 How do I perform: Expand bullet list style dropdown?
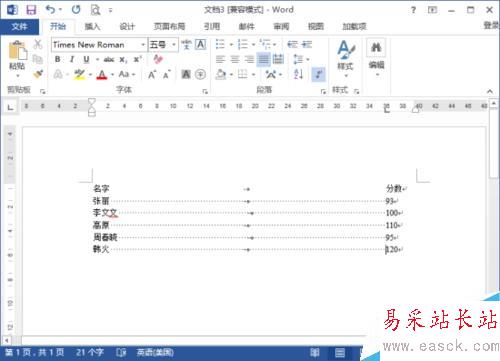click(231, 44)
